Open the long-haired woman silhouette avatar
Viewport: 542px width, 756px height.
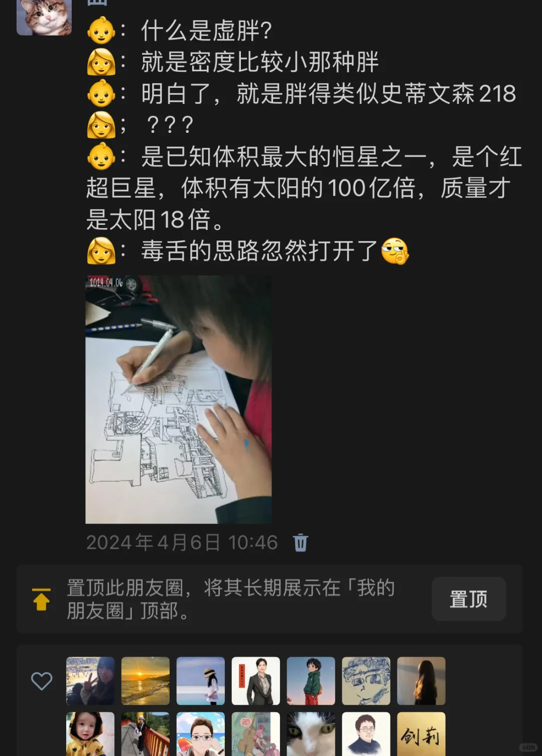coord(422,681)
